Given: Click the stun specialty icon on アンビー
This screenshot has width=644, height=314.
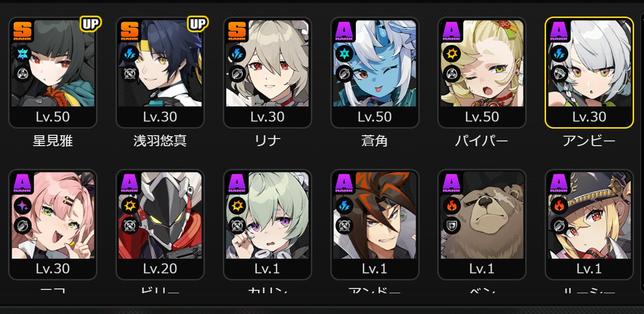Looking at the screenshot, I should (x=558, y=74).
